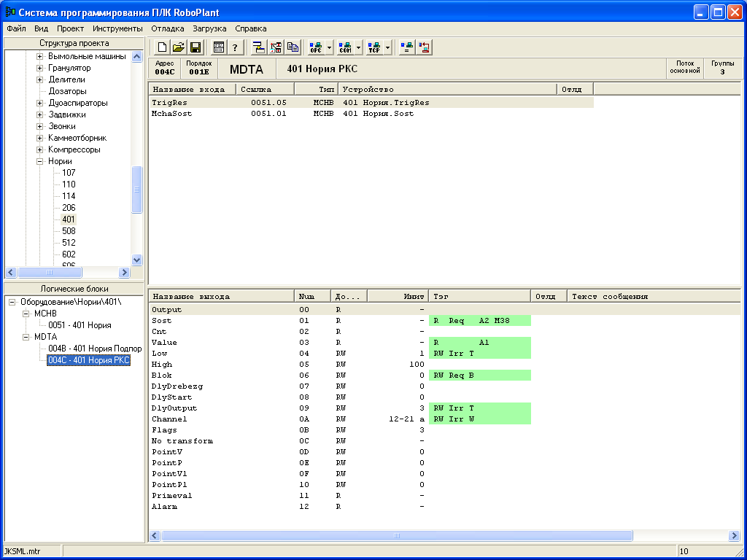Click the TCP connection icon

pyautogui.click(x=375, y=47)
